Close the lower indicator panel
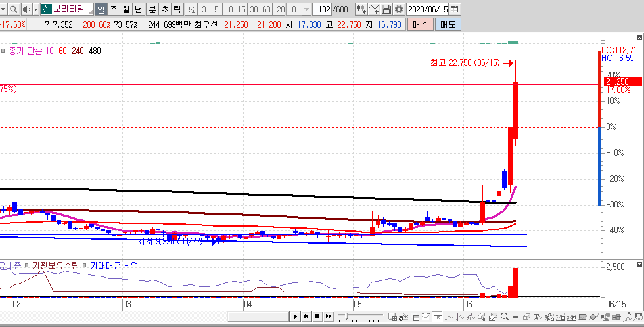The image size is (644, 327). click(x=639, y=264)
